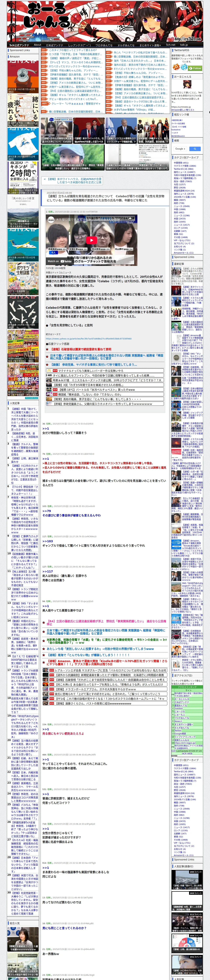Click the Colabo article headline title
This screenshot has height=980, width=210.
click(105, 198)
